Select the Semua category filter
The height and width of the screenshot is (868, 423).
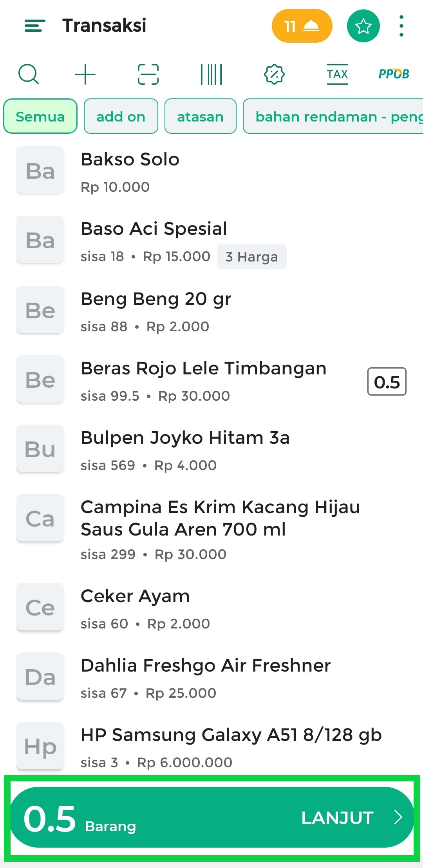(x=40, y=116)
